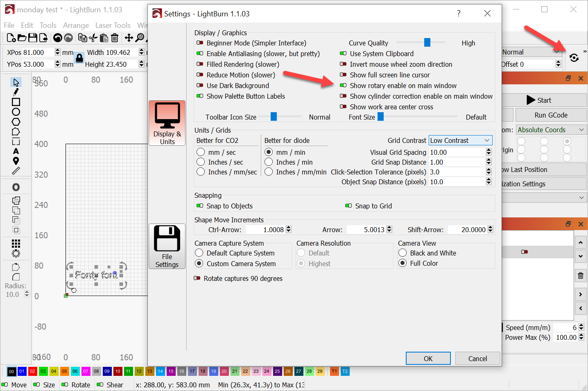588x391 pixels.
Task: Click OK to confirm settings
Action: tap(428, 358)
